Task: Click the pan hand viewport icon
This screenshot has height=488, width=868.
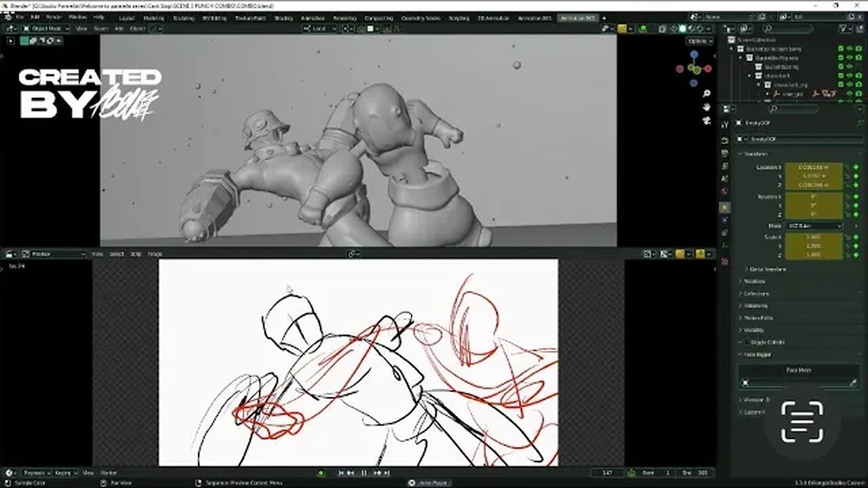Action: click(707, 107)
